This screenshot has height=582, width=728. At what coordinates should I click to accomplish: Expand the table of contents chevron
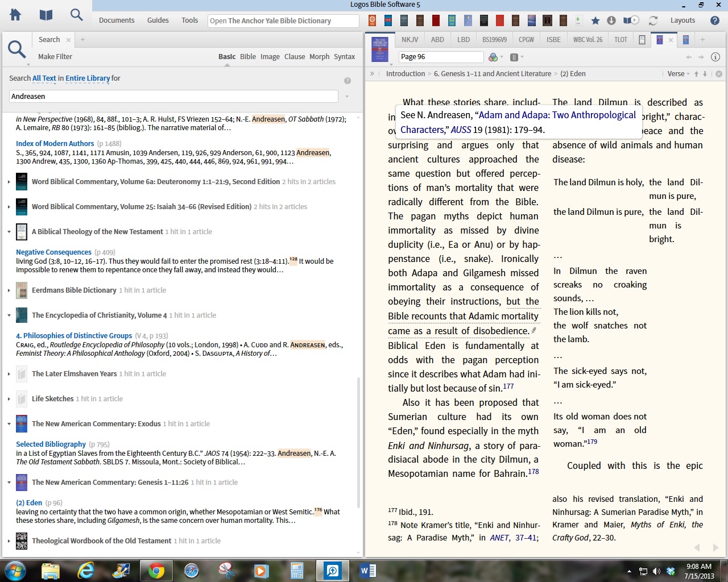coord(373,74)
